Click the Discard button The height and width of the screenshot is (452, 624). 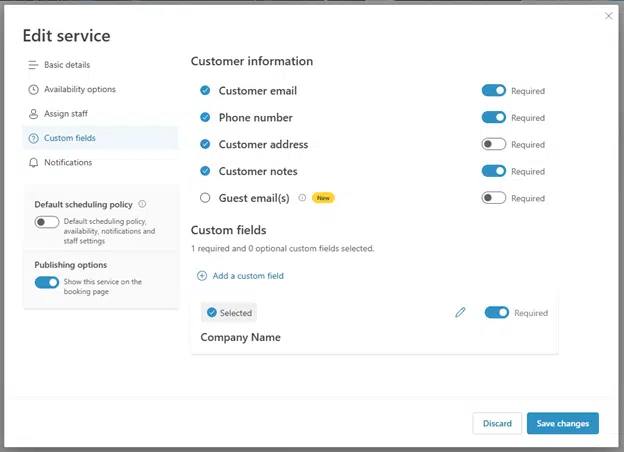[x=497, y=423]
